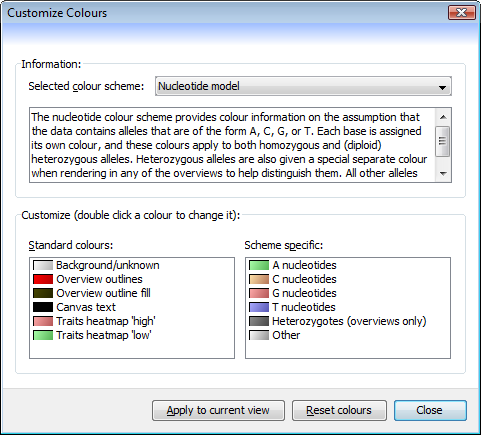This screenshot has height=435, width=481.
Task: Click the 'Other' list entry label
Action: (286, 335)
